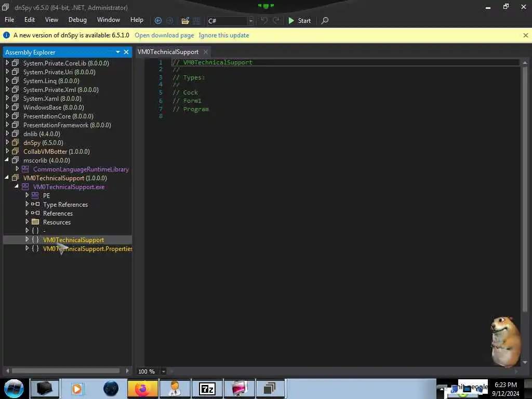Click the Open download page link
This screenshot has width=532, height=399.
164,35
